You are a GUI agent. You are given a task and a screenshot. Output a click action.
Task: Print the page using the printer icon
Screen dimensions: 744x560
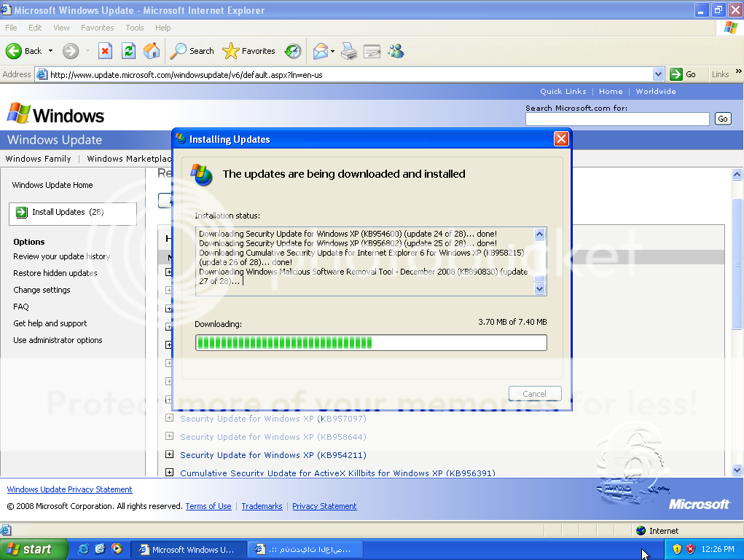coord(349,51)
